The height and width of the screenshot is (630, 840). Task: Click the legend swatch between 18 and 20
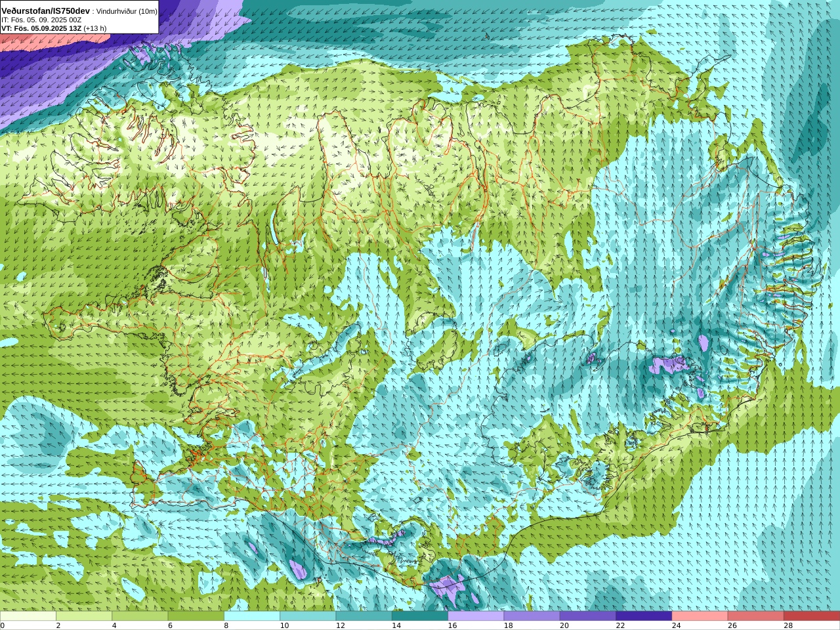532,616
